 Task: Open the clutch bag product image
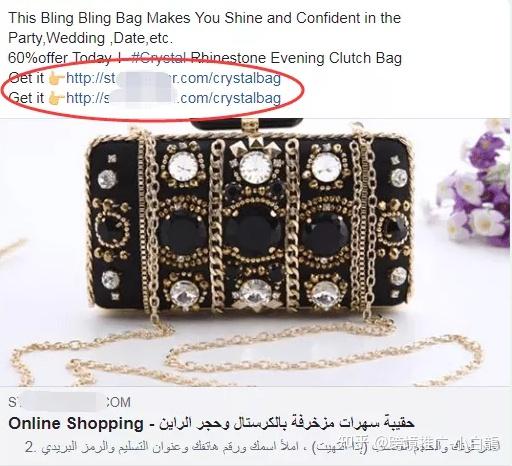[255, 252]
